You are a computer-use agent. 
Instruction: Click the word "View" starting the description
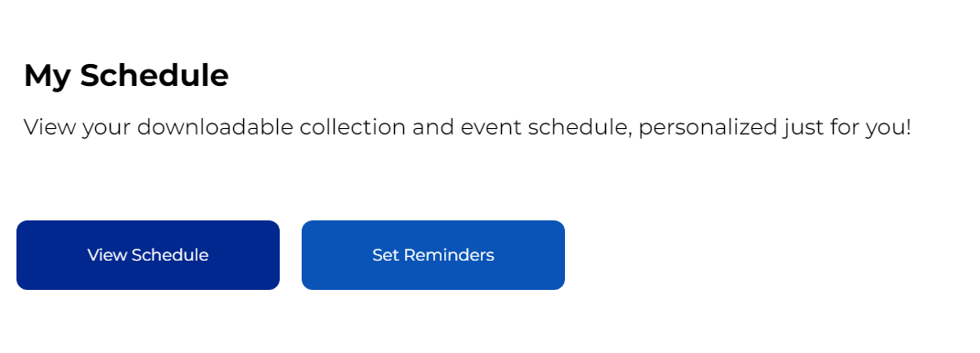pos(50,127)
